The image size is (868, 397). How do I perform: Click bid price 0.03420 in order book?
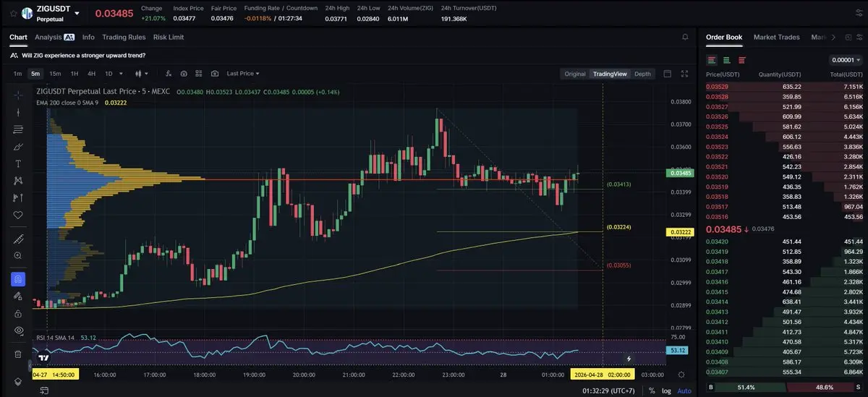pos(717,242)
